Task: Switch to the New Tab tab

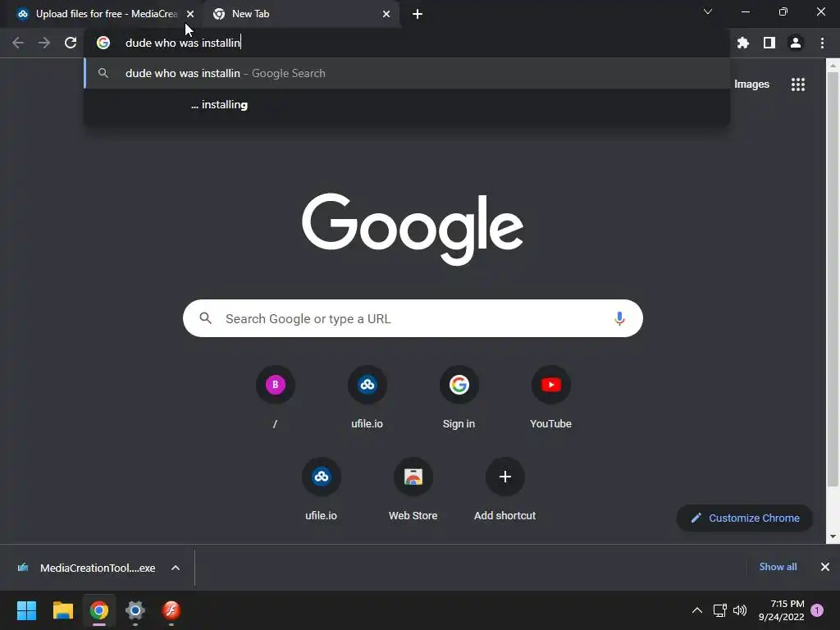Action: (x=303, y=14)
